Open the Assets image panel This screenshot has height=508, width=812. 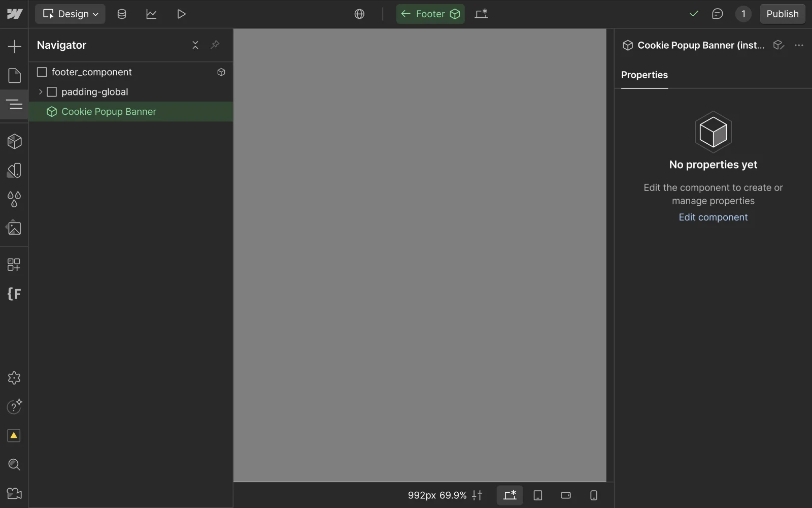(x=14, y=228)
